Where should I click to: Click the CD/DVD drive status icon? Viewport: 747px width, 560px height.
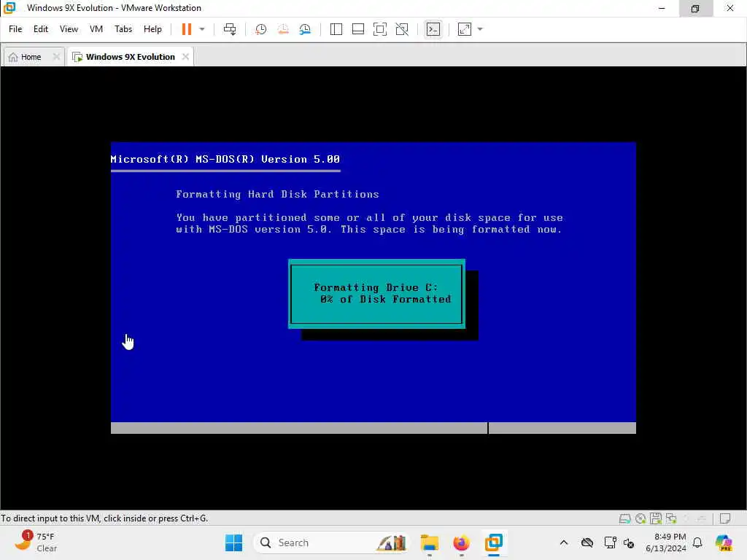[640, 518]
